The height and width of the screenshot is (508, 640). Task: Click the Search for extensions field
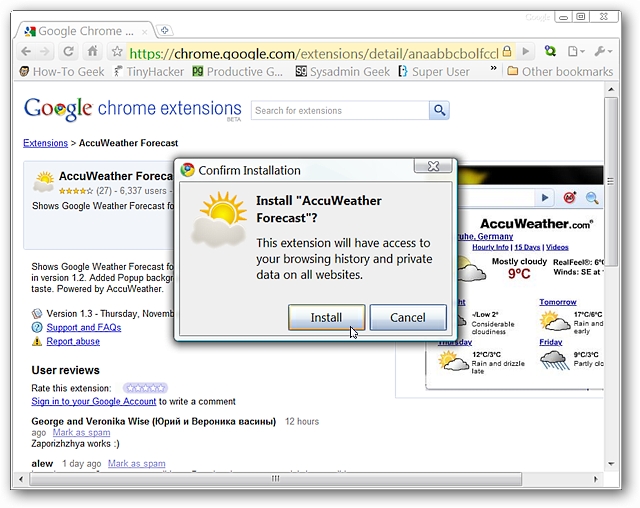[x=340, y=110]
